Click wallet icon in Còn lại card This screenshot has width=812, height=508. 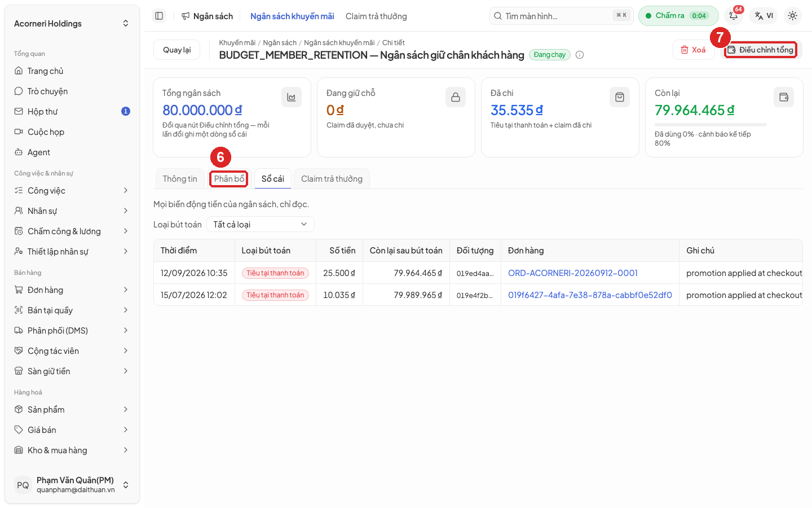tap(784, 97)
